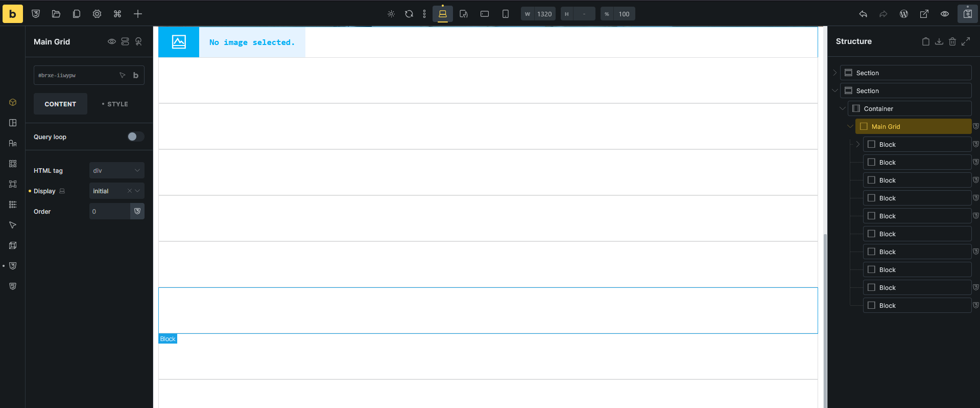Click the canvas width field showing 1320

pyautogui.click(x=538, y=14)
